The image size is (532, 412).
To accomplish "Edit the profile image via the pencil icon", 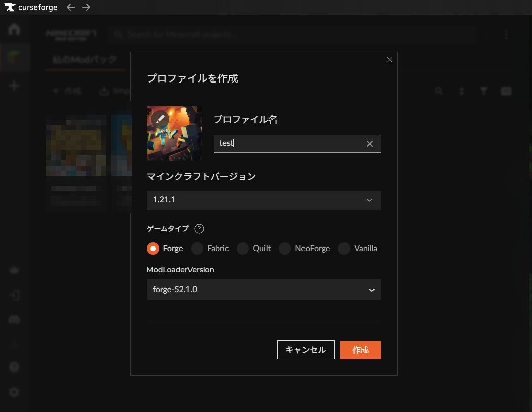I will 159,119.
